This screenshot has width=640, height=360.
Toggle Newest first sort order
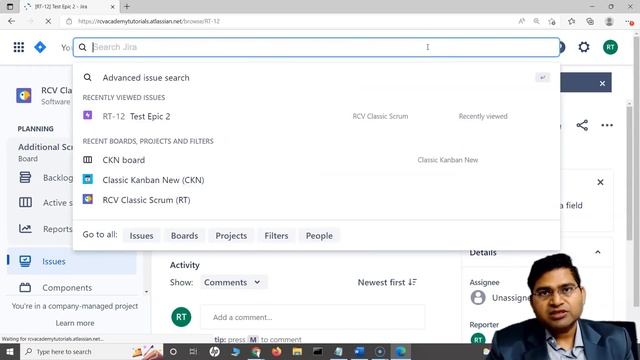tap(387, 282)
